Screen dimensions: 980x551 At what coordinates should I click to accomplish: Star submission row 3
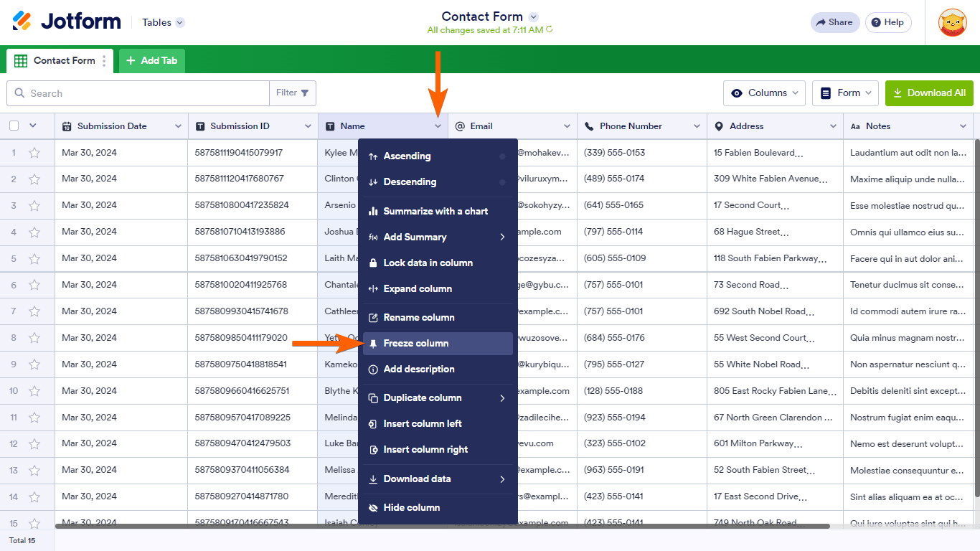click(x=33, y=205)
